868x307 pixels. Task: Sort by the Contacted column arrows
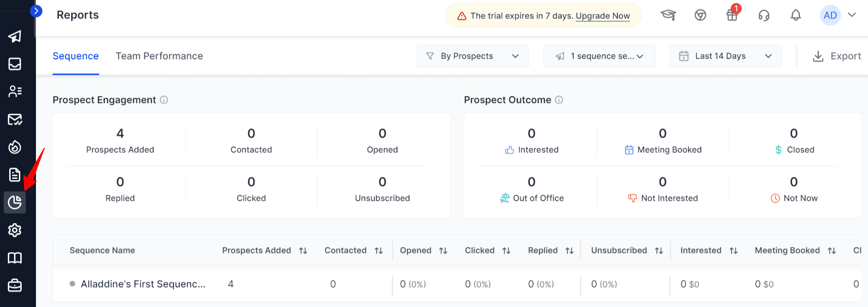(378, 250)
